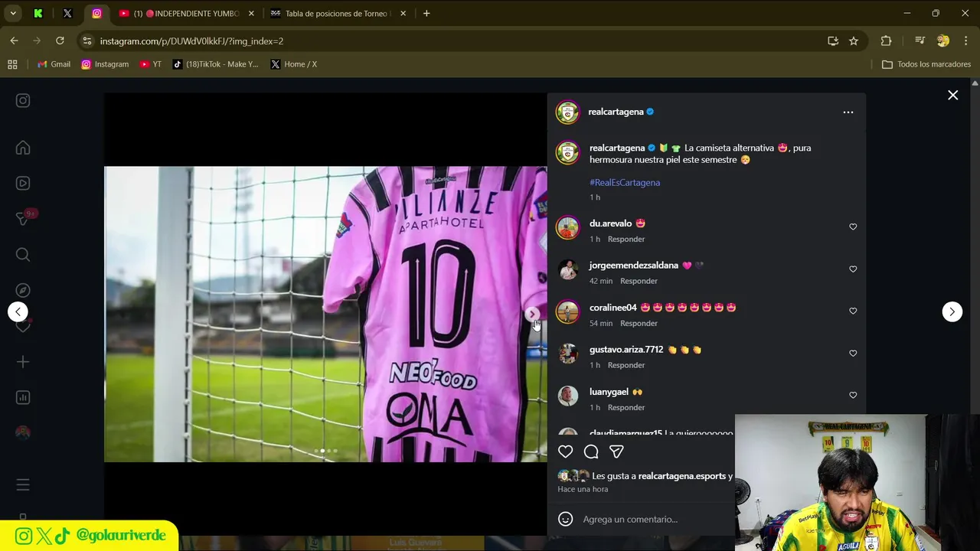Image resolution: width=980 pixels, height=551 pixels.
Task: Open Explore compass icon
Action: click(23, 290)
